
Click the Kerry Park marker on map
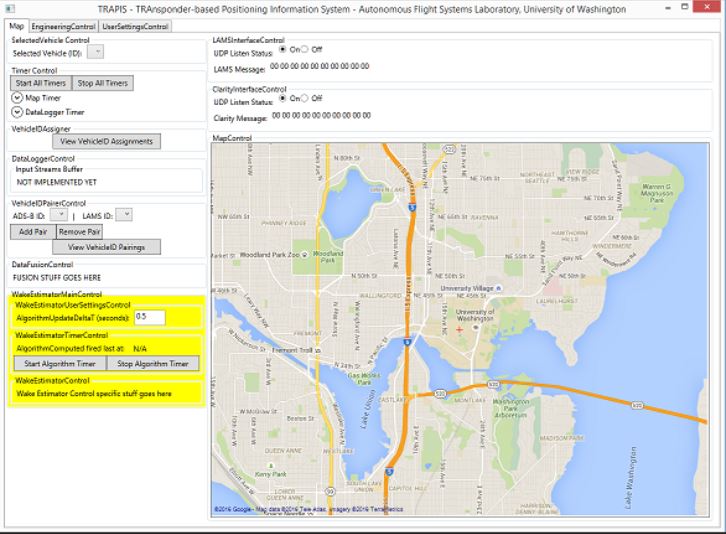pos(271,466)
